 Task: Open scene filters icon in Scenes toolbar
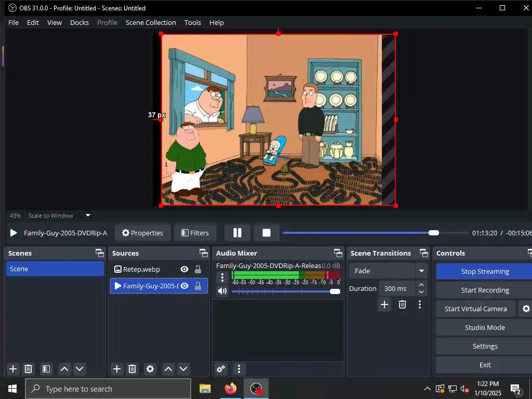46,369
